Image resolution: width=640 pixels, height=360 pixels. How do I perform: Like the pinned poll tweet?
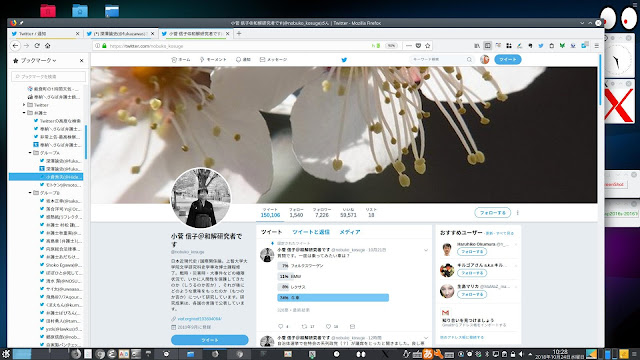(329, 327)
